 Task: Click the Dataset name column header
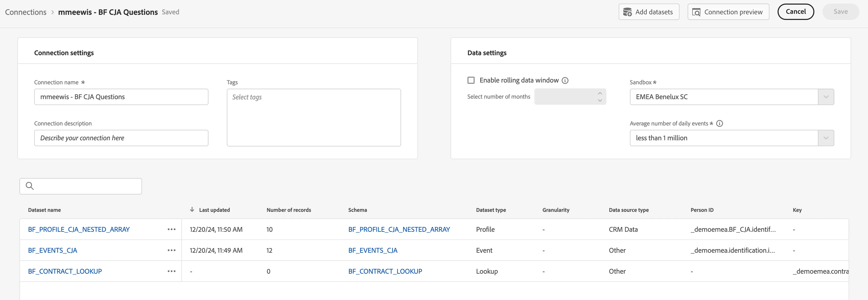point(44,210)
